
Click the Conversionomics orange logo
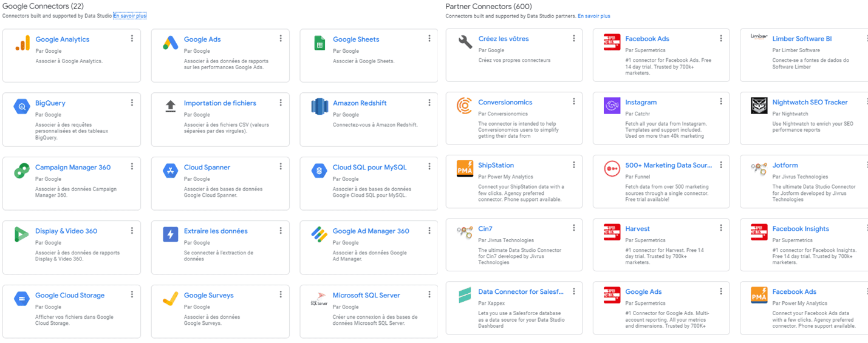[465, 106]
